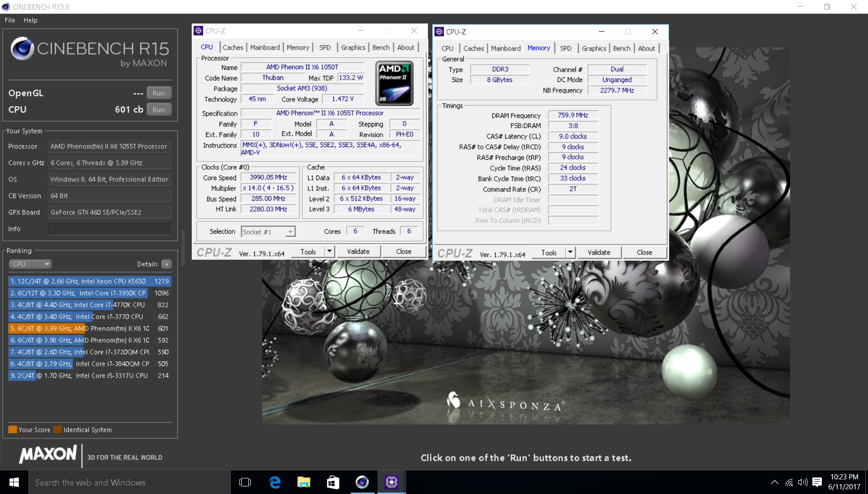Switch to Memory tab in left CPU-Z
The height and width of the screenshot is (494, 868).
point(298,47)
